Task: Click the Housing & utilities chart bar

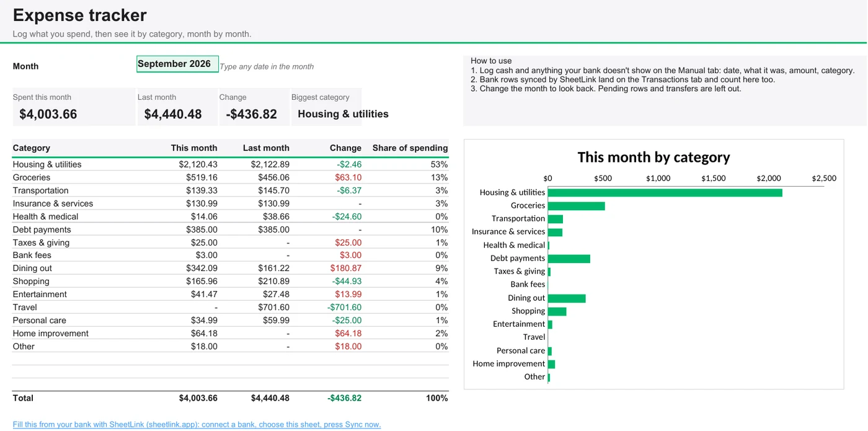Action: (665, 192)
